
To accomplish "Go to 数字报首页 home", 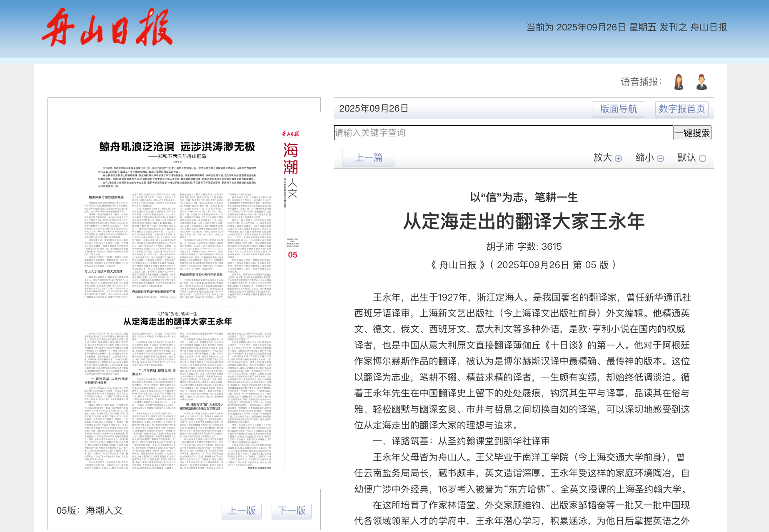I will pyautogui.click(x=682, y=109).
